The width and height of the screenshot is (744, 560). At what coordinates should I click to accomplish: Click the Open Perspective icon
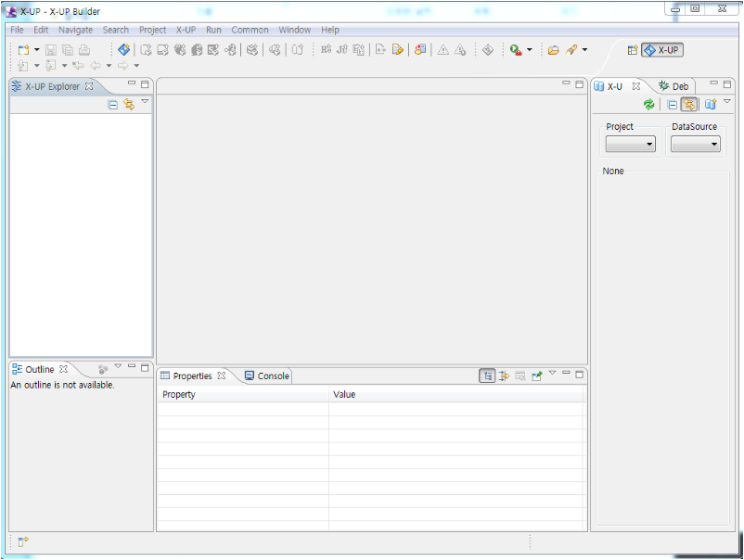(x=632, y=50)
